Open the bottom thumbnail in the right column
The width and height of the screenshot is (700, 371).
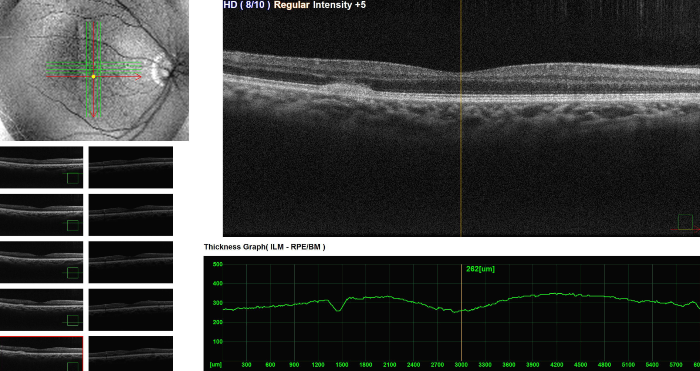coord(131,354)
